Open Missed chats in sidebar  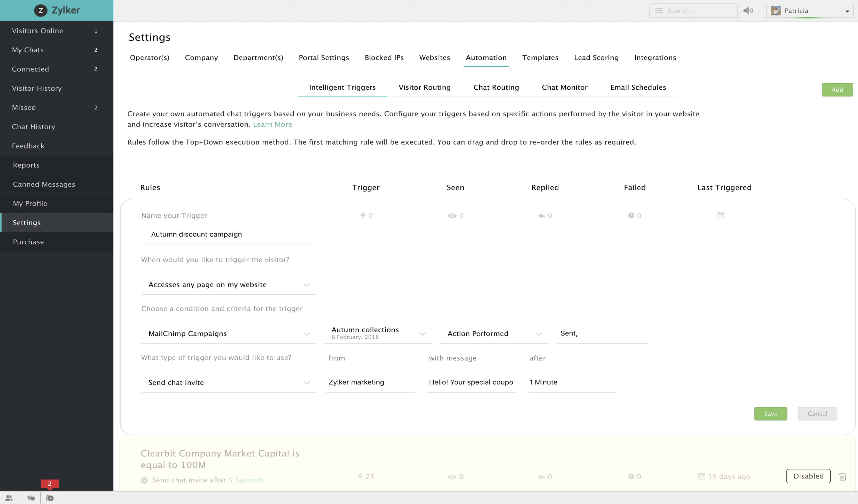click(x=57, y=107)
